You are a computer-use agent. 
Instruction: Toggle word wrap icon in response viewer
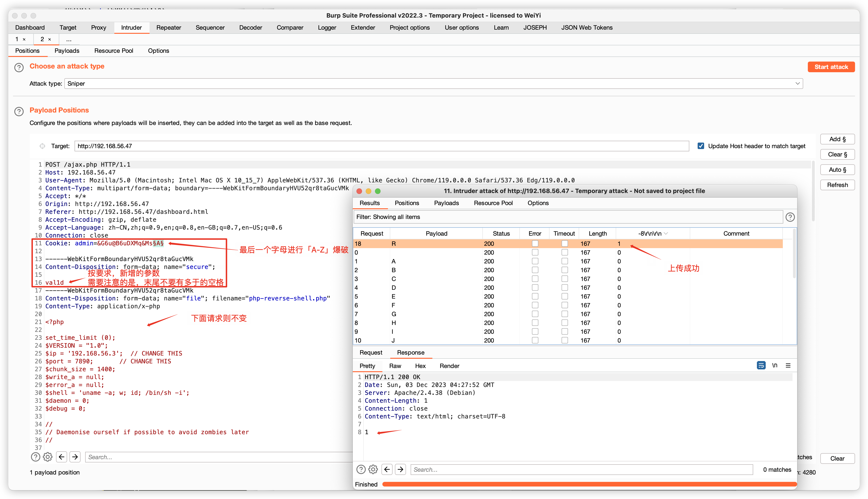point(761,365)
